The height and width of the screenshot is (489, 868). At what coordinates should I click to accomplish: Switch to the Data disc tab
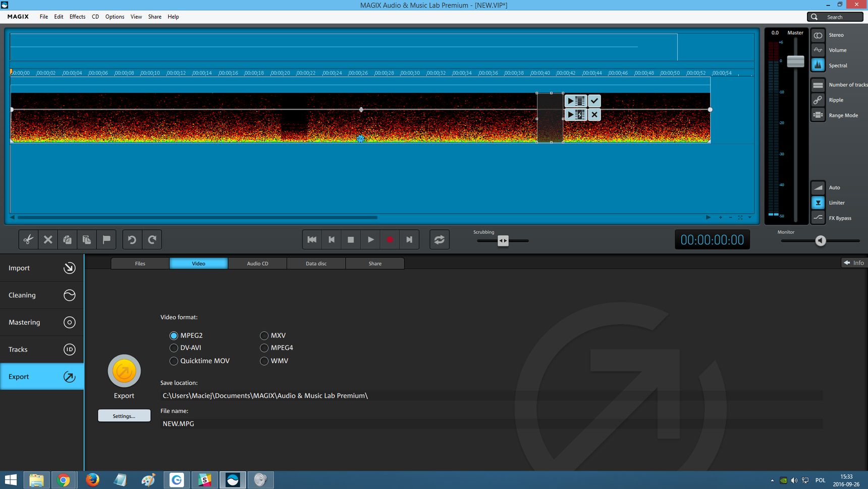tap(316, 263)
